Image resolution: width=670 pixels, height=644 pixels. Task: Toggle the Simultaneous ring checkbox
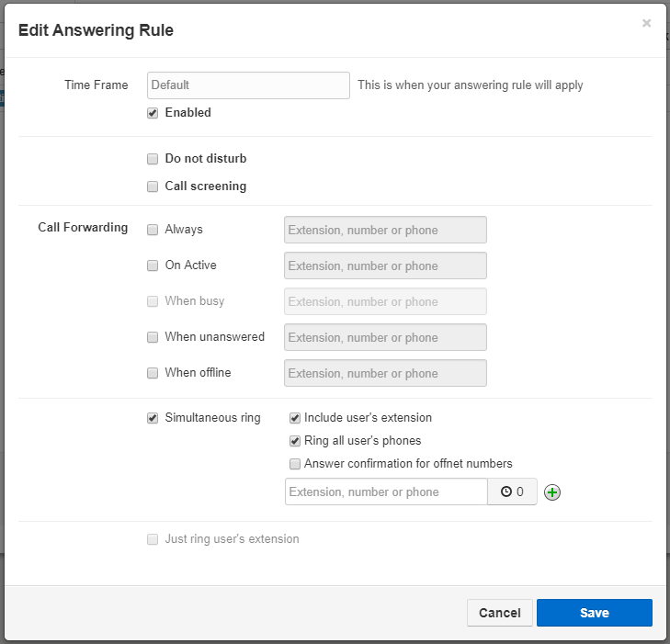(153, 418)
